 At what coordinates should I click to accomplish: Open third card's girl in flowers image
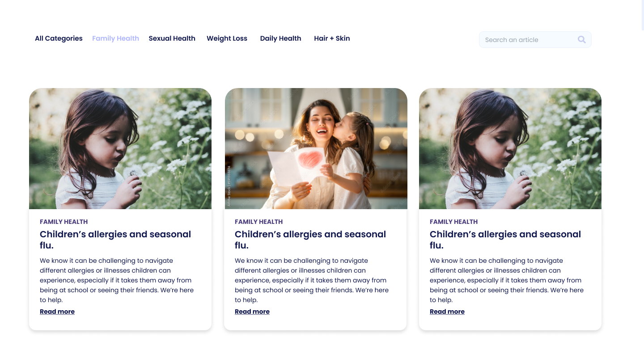[510, 148]
